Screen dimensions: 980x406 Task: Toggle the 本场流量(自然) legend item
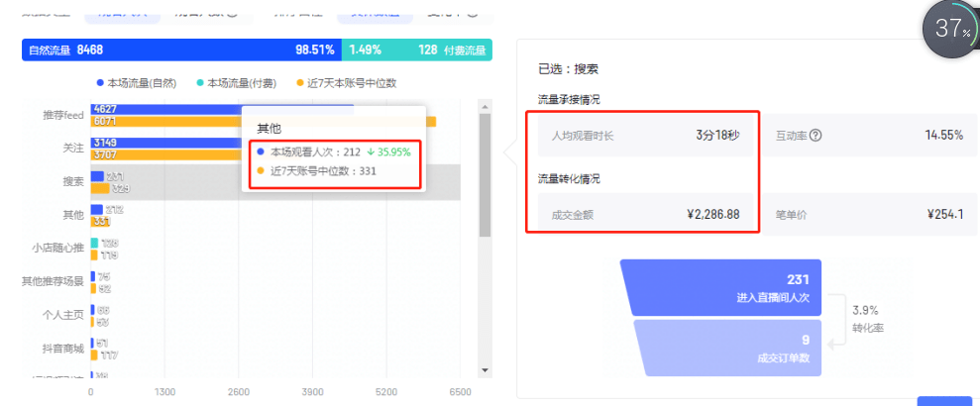[x=144, y=83]
